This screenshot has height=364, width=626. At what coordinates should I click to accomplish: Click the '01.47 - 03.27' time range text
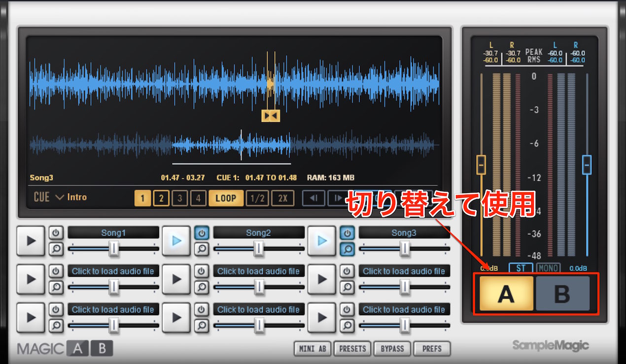183,178
